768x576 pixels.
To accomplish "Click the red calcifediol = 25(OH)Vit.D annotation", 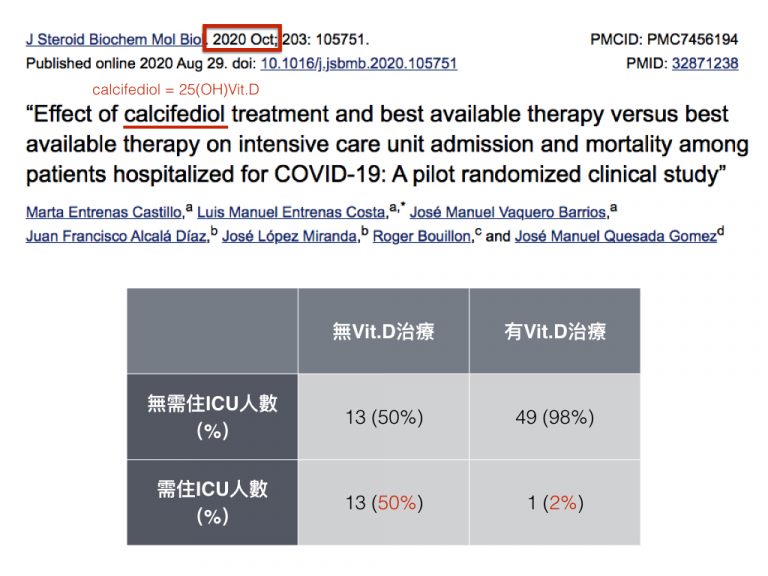I will 176,90.
